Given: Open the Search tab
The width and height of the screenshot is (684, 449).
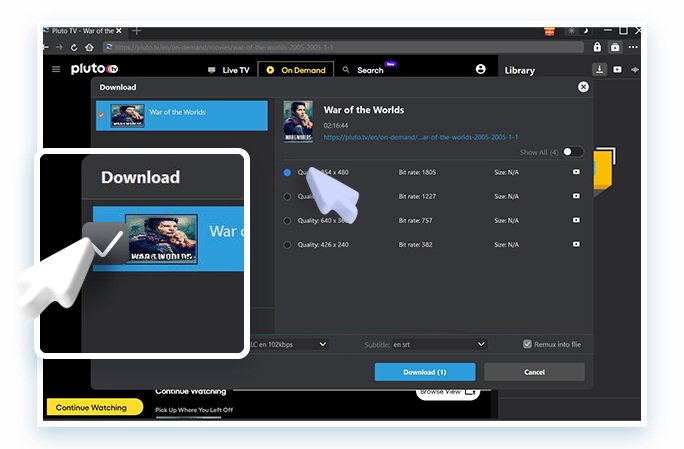Looking at the screenshot, I should (369, 69).
